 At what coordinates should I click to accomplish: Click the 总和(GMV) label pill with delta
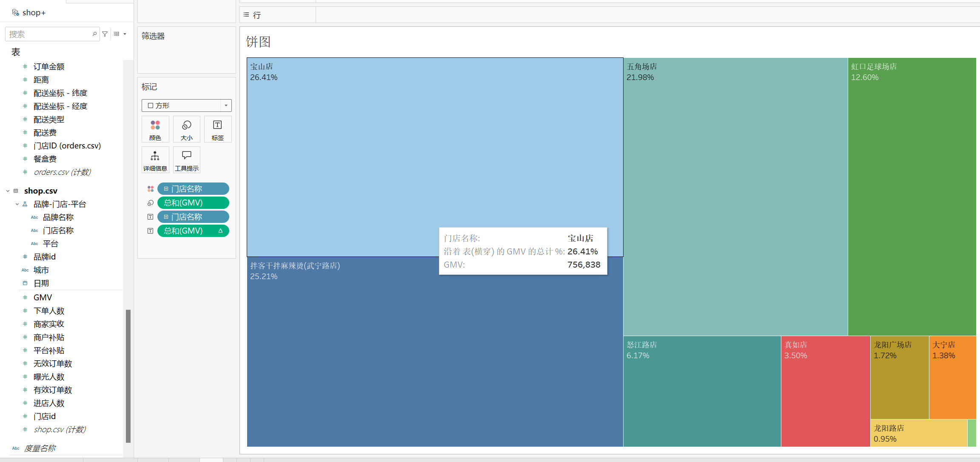(193, 231)
